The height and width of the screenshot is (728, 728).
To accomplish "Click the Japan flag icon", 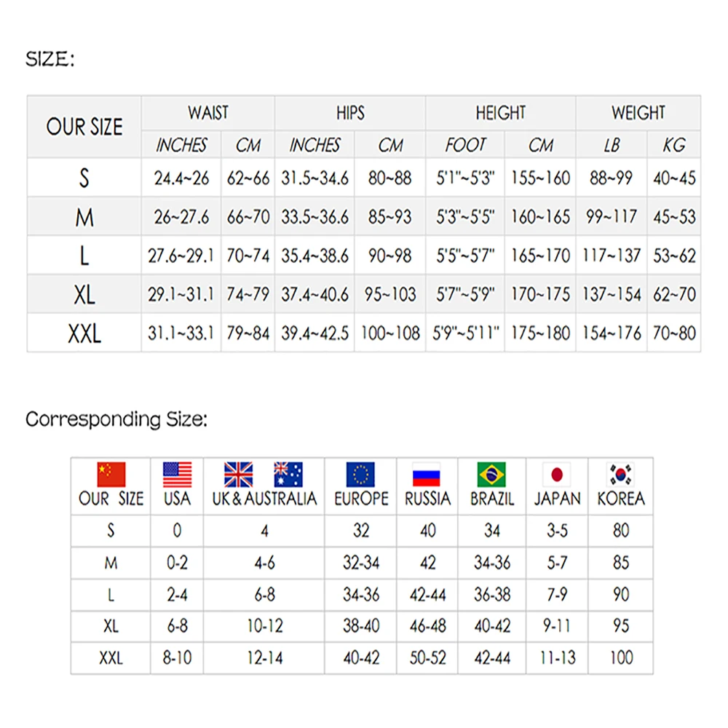I will pos(557,475).
